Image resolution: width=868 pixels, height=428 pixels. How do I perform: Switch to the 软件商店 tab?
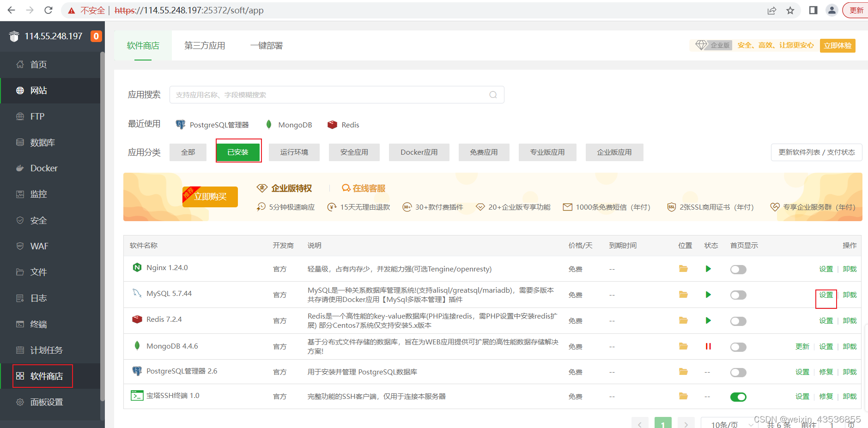[143, 46]
